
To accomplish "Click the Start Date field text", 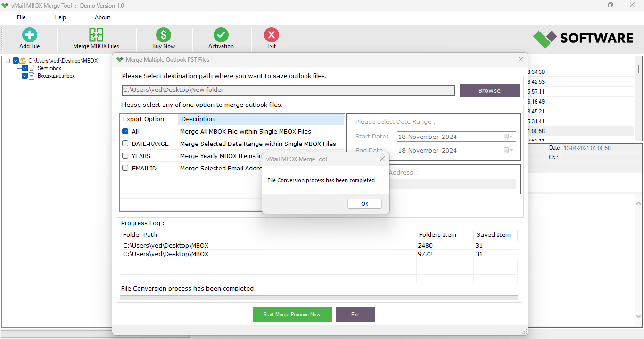I will [427, 137].
